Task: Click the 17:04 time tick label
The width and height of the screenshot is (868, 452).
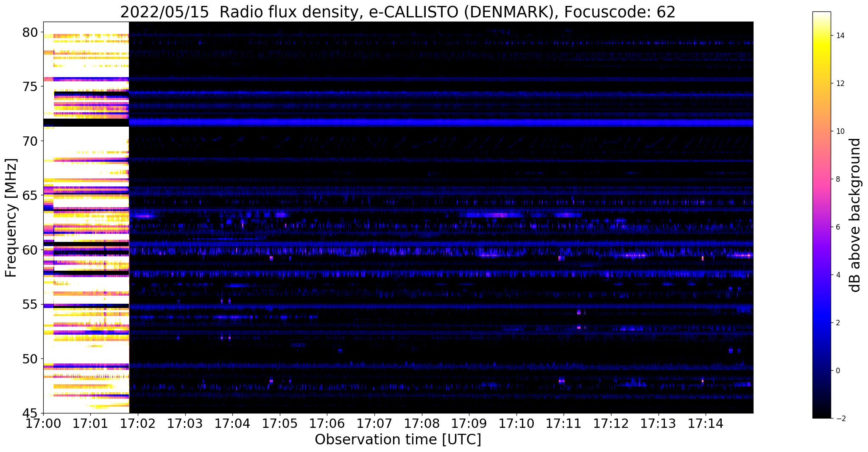Action: click(232, 423)
